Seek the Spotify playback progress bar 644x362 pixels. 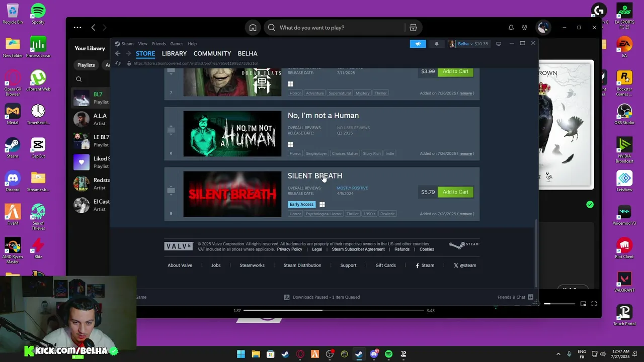tap(333, 310)
